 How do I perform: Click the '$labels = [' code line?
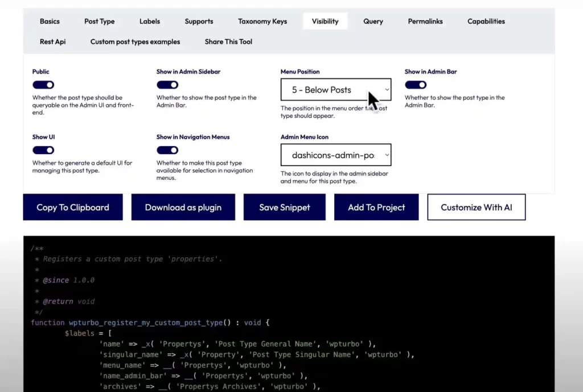88,333
